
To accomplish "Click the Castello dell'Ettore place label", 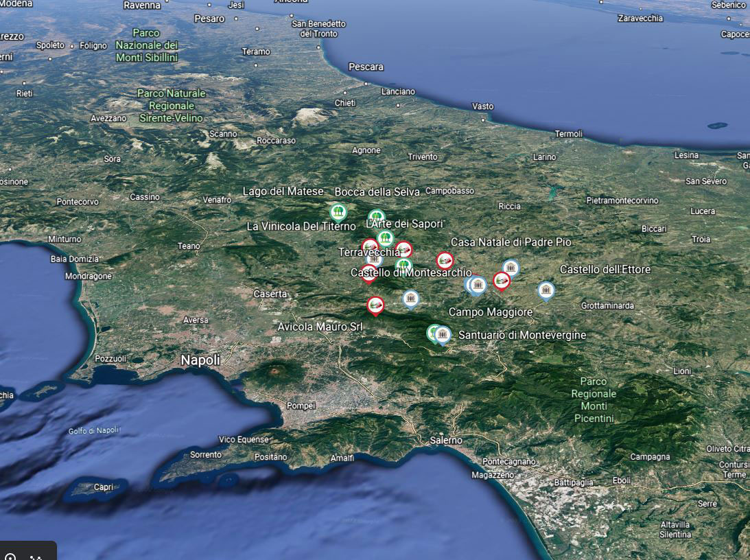I will point(605,270).
